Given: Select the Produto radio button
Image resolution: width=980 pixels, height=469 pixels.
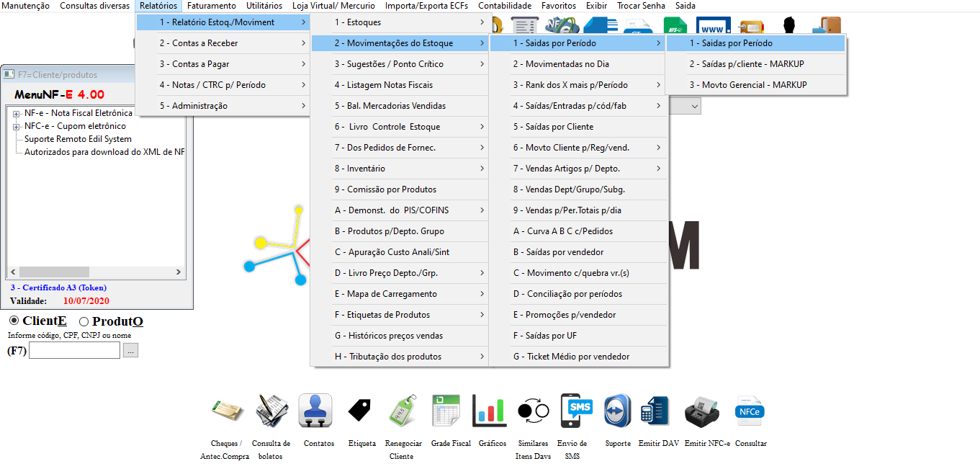Looking at the screenshot, I should tap(84, 321).
